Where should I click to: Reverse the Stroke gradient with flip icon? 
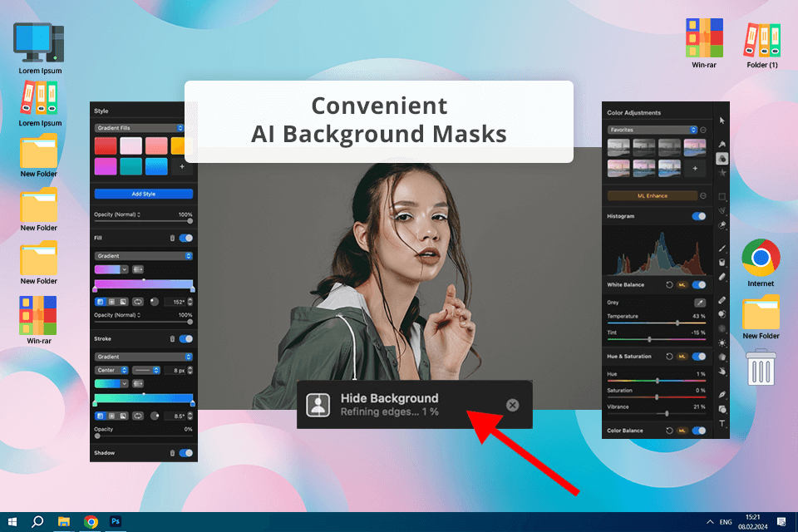click(x=137, y=416)
